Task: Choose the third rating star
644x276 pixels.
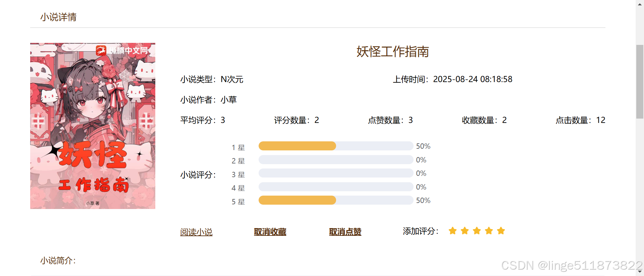Action: click(477, 231)
